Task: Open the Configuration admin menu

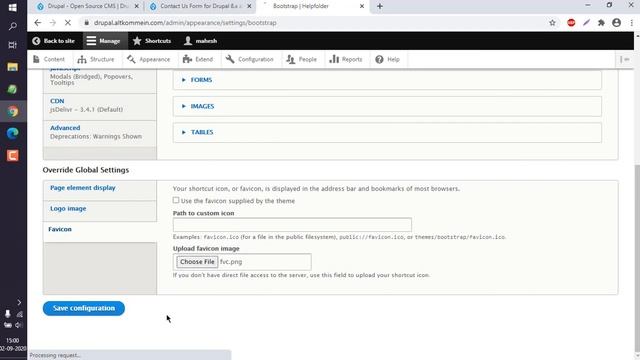Action: click(250, 60)
